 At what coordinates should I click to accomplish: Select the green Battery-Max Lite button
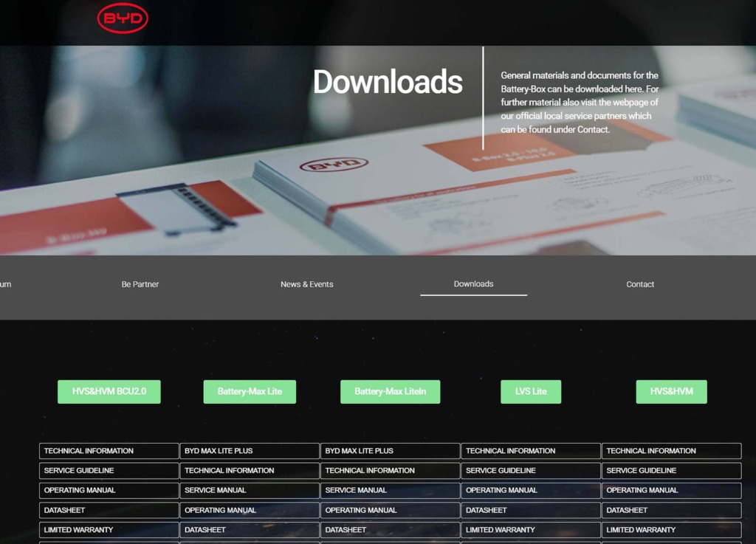point(250,392)
